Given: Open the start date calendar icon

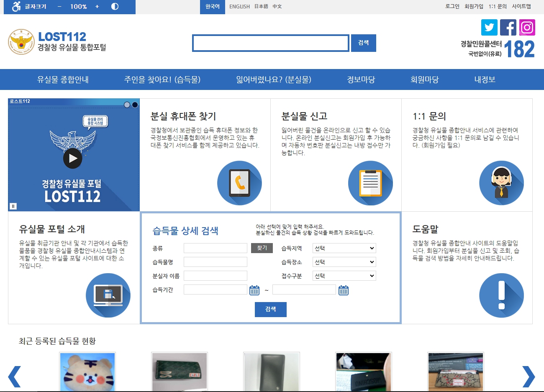Looking at the screenshot, I should [254, 290].
